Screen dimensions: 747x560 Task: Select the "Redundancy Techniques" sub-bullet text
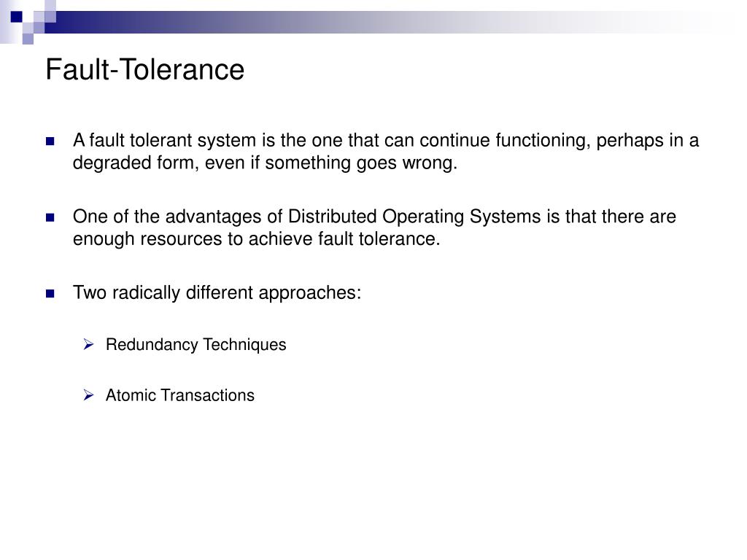(196, 345)
